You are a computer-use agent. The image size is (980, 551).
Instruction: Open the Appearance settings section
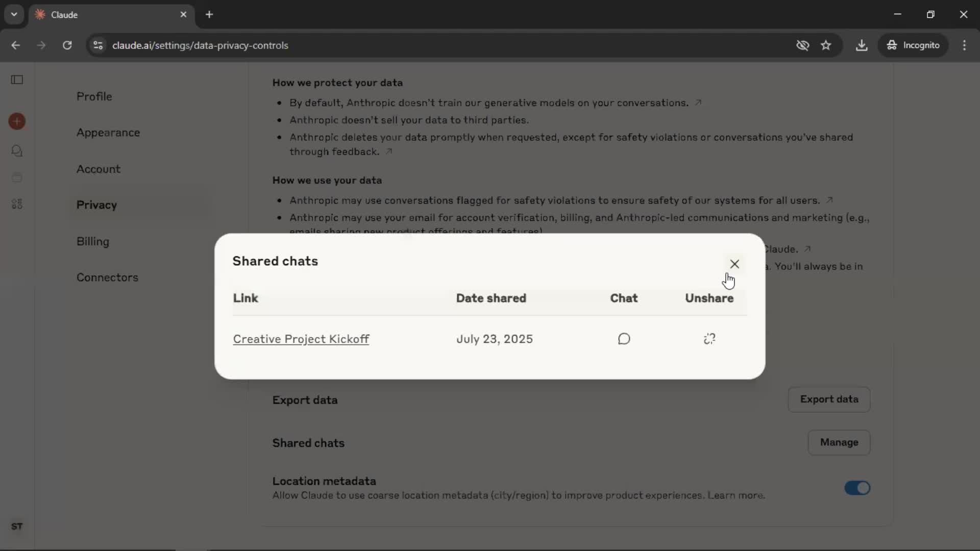(x=108, y=133)
